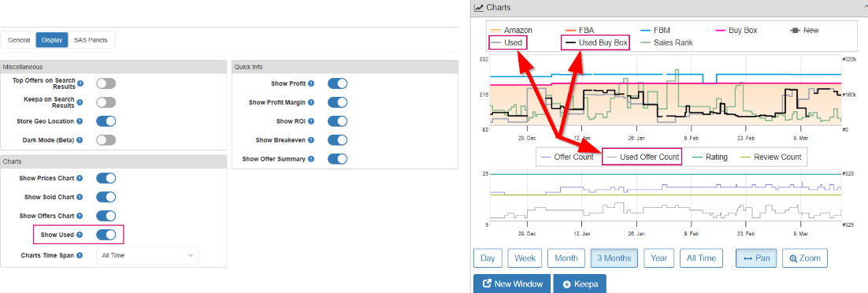Click info icon beside Show Profit

point(311,83)
